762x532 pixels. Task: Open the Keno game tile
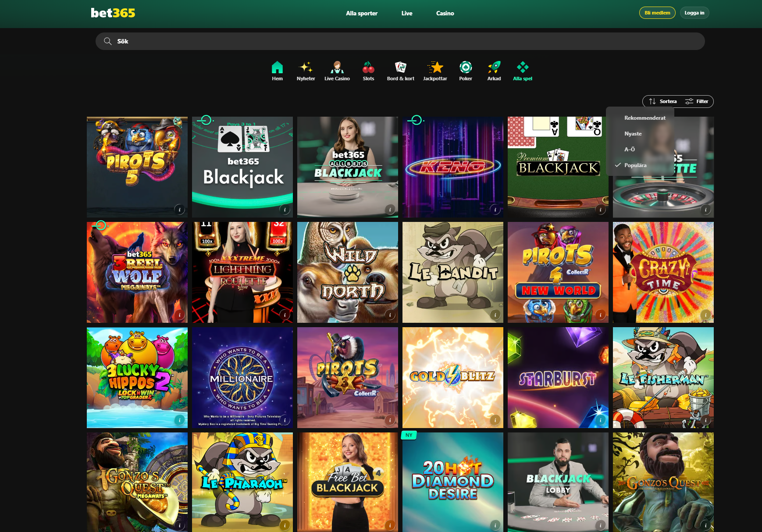coord(453,167)
